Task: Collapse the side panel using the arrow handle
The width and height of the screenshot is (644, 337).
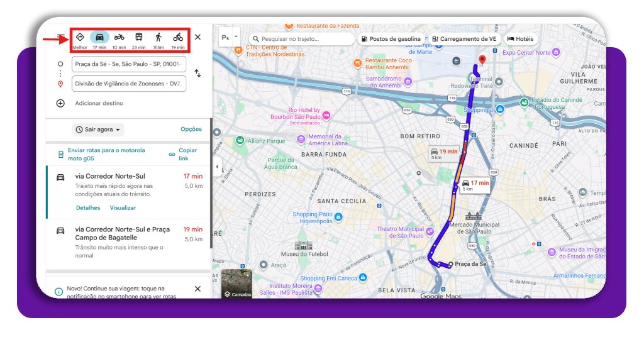Action: coord(217,167)
